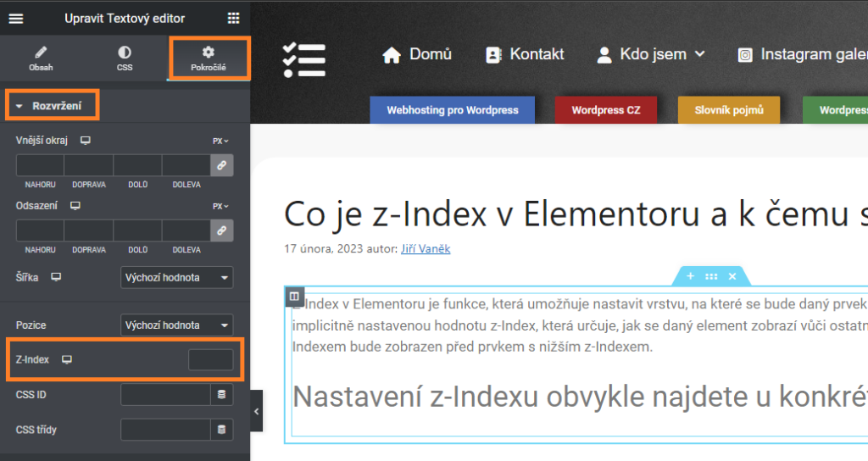Click the heading Nastavení z-Indexu
This screenshot has height=461, width=868.
click(580, 397)
